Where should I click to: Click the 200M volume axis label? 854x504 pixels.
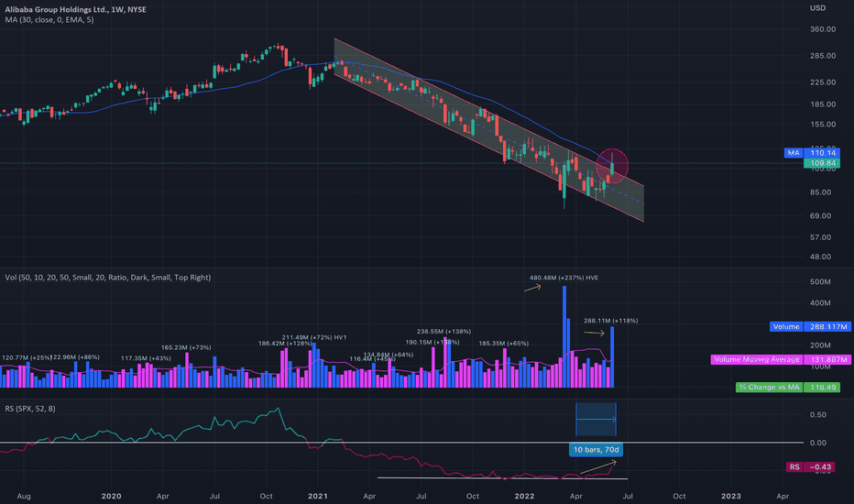coord(820,345)
